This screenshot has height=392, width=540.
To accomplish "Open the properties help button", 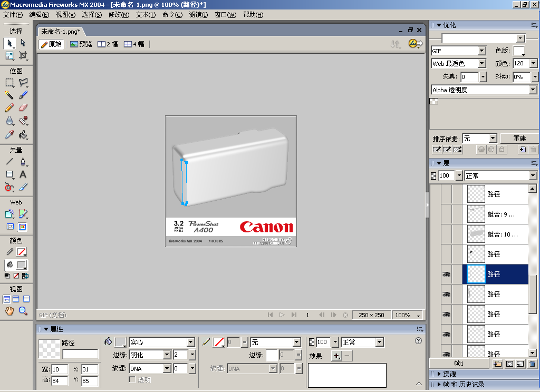I will pyautogui.click(x=418, y=341).
